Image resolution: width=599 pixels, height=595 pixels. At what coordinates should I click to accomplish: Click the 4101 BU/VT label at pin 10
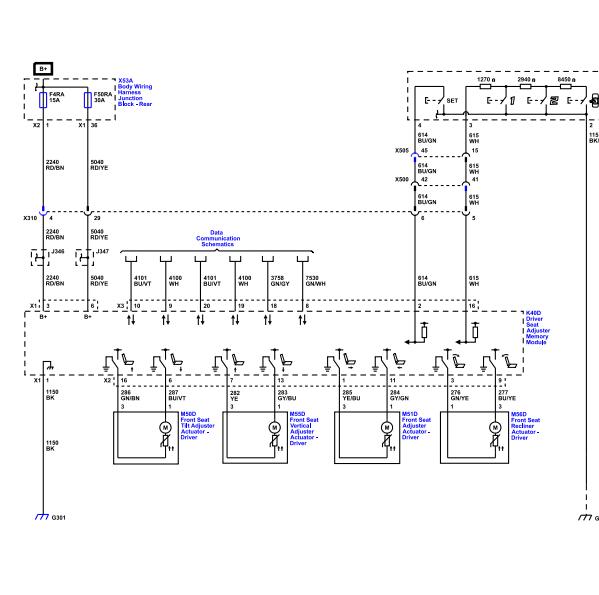[142, 281]
